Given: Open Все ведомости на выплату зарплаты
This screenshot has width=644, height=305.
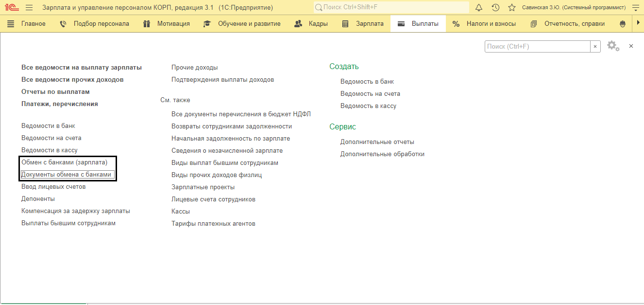Looking at the screenshot, I should [82, 68].
